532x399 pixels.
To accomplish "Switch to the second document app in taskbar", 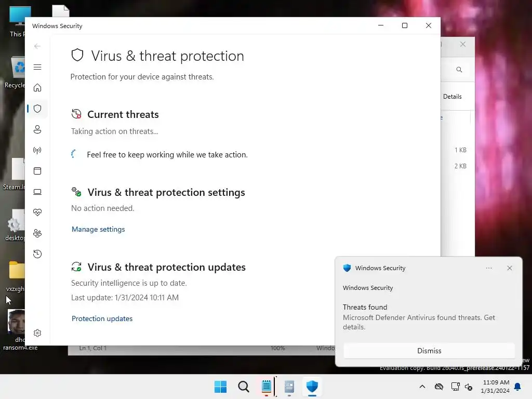I will [289, 387].
